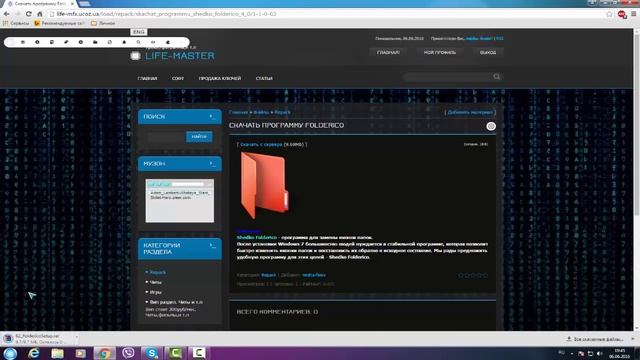The height and width of the screenshot is (360, 640).
Task: Click the ENG language indicator
Action: pos(139,32)
